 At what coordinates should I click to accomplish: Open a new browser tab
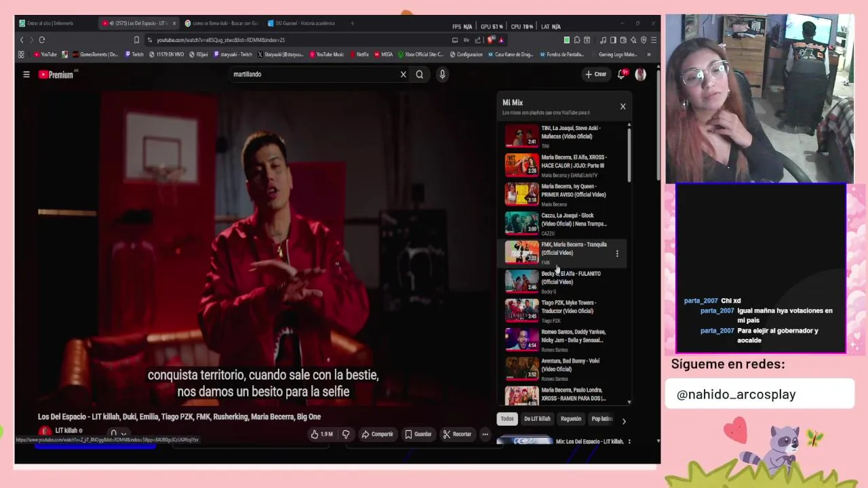tap(352, 23)
